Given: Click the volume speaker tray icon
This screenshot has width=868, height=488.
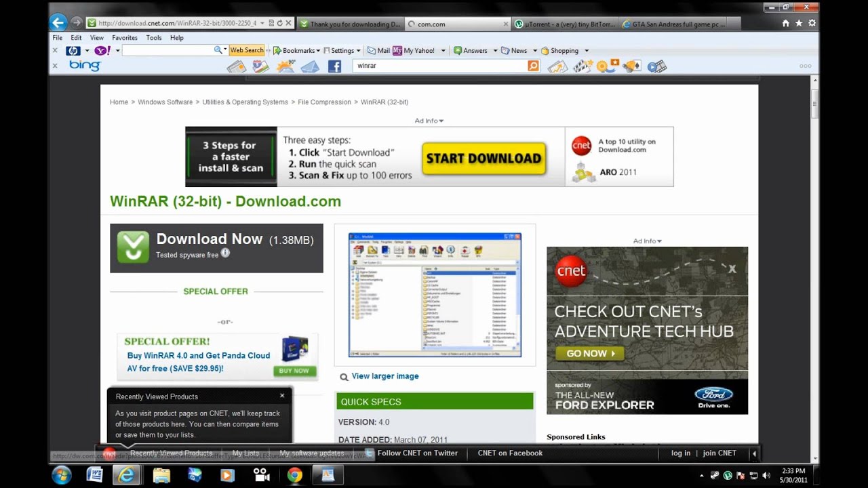Looking at the screenshot, I should point(766,475).
